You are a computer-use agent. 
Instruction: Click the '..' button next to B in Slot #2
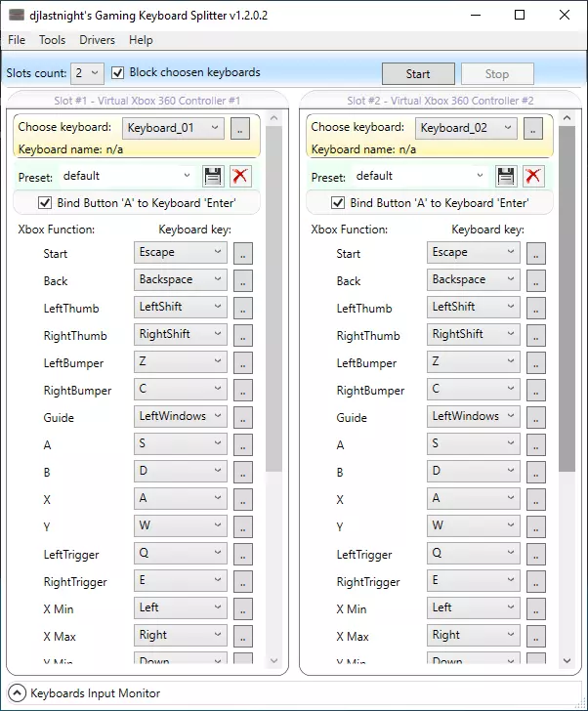(536, 472)
